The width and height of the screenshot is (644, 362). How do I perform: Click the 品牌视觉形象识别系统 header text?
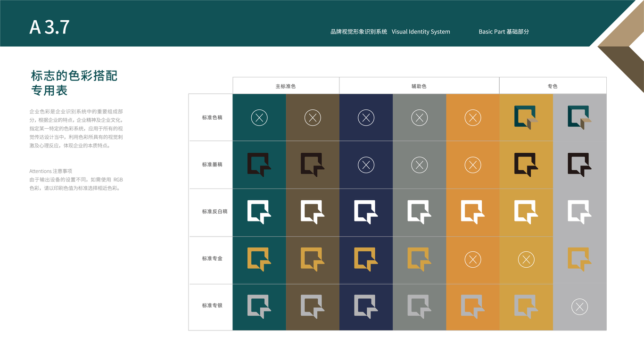click(x=359, y=32)
